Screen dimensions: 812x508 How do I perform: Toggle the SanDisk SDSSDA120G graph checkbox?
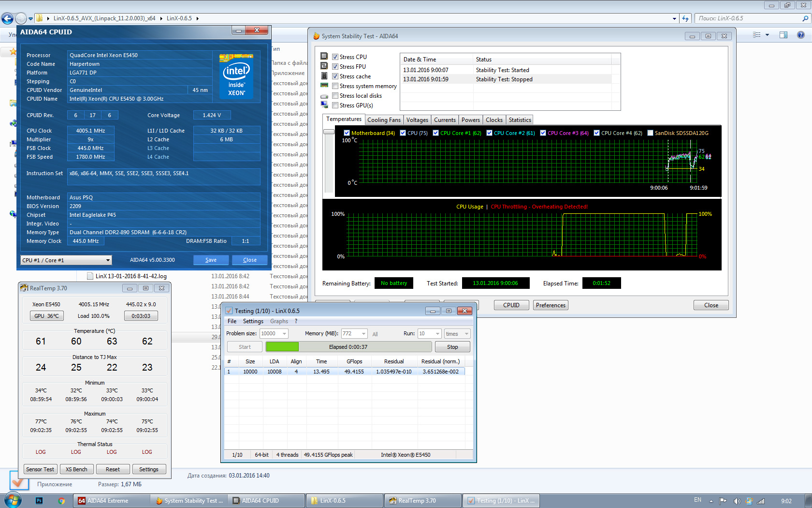tap(650, 133)
